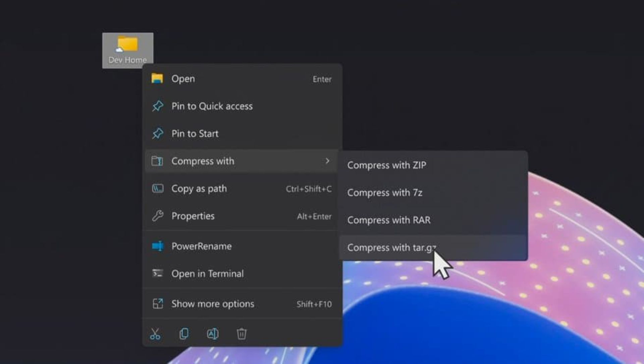The height and width of the screenshot is (364, 644).
Task: Select Compress with 7z option
Action: coord(384,192)
